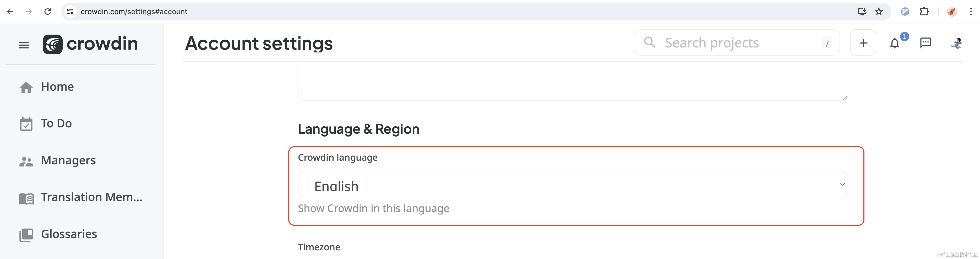Viewport: 980px width, 259px height.
Task: Click the Search projects field
Action: (736, 43)
